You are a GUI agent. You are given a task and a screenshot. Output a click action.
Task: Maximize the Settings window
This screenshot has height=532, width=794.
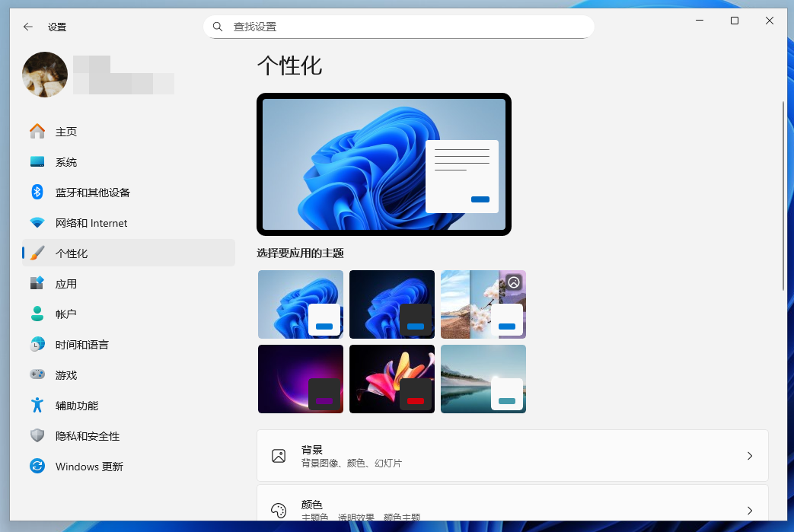735,21
